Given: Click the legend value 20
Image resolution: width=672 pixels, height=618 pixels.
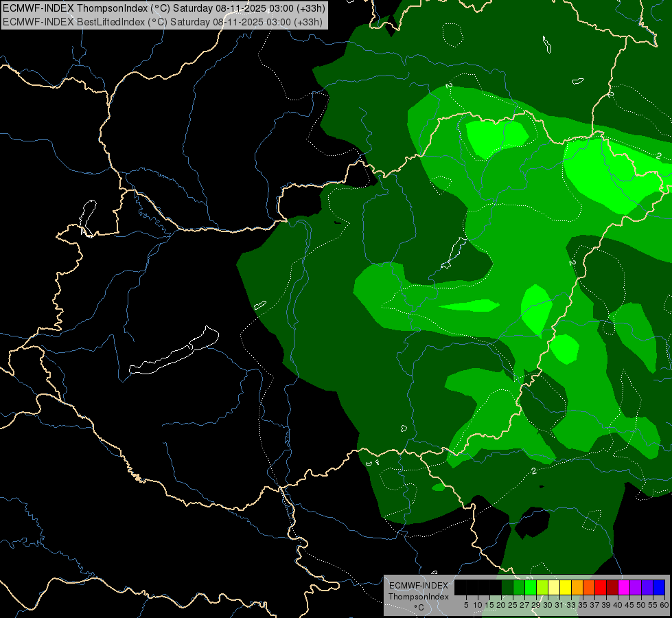Looking at the screenshot, I should [501, 605].
